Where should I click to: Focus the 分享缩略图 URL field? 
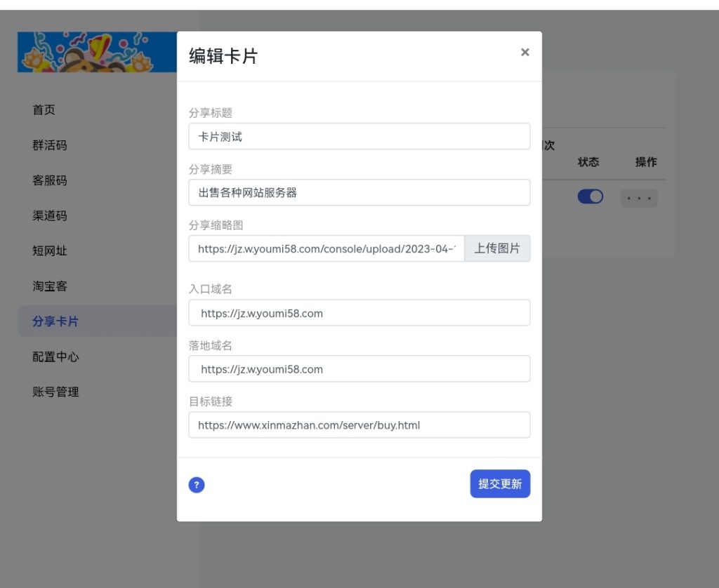click(326, 248)
